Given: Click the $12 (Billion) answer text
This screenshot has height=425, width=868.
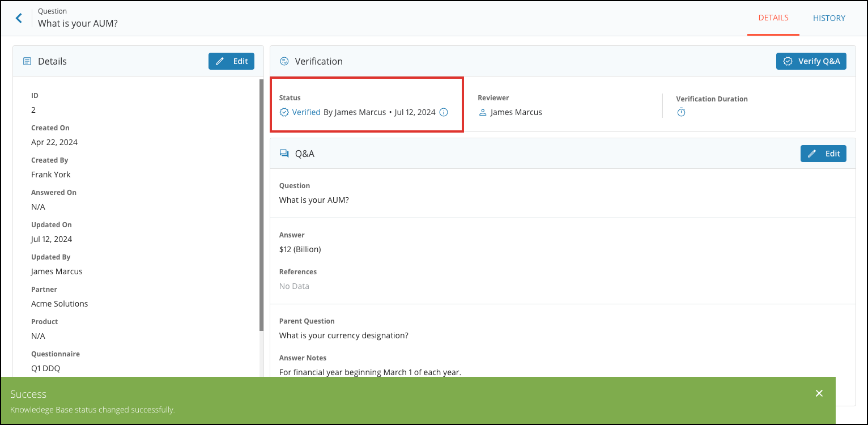Looking at the screenshot, I should (300, 249).
